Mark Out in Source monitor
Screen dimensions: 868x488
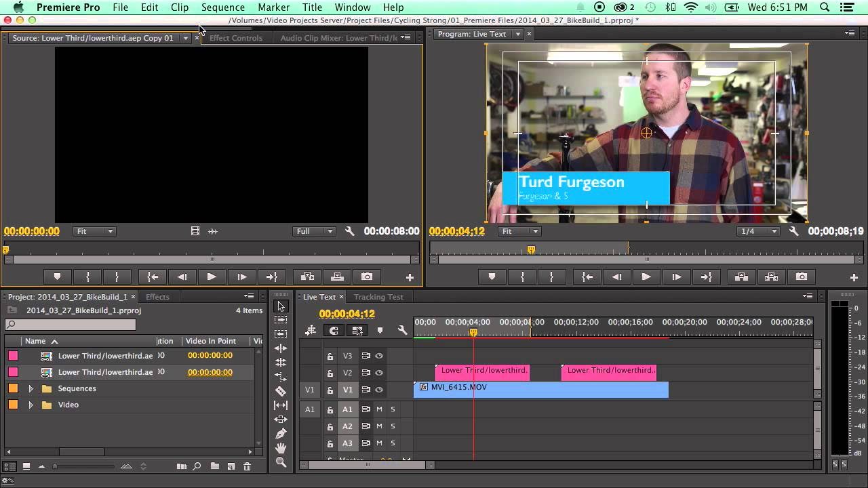click(117, 277)
